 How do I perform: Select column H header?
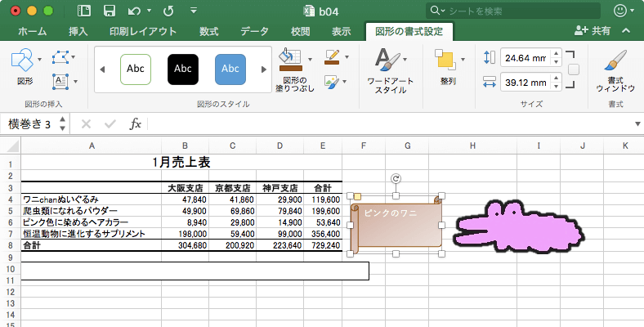click(x=472, y=146)
